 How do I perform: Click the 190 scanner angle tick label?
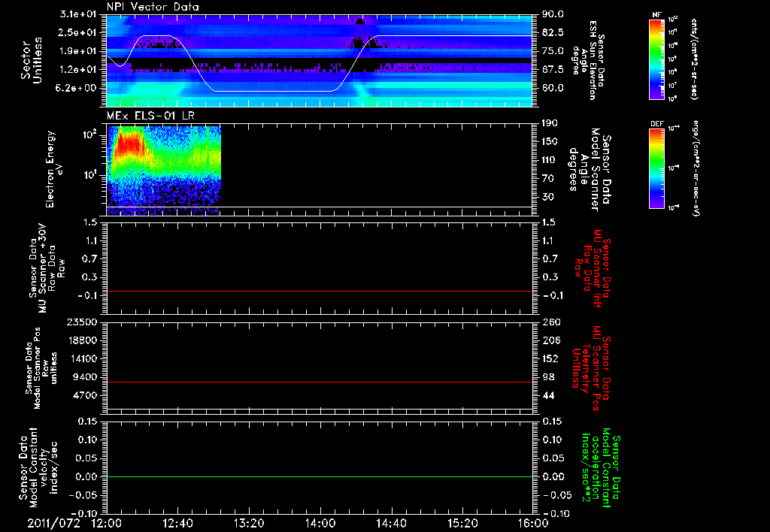[550, 123]
